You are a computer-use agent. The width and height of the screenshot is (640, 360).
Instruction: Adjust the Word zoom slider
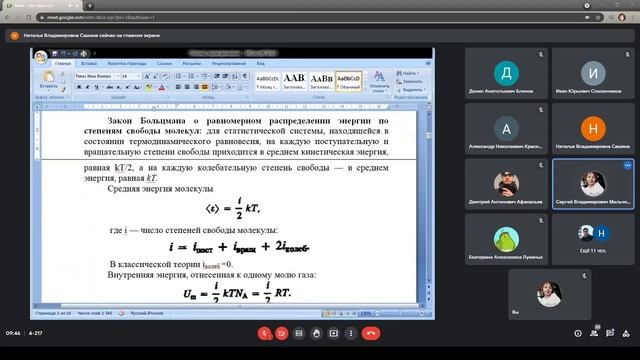pos(400,313)
